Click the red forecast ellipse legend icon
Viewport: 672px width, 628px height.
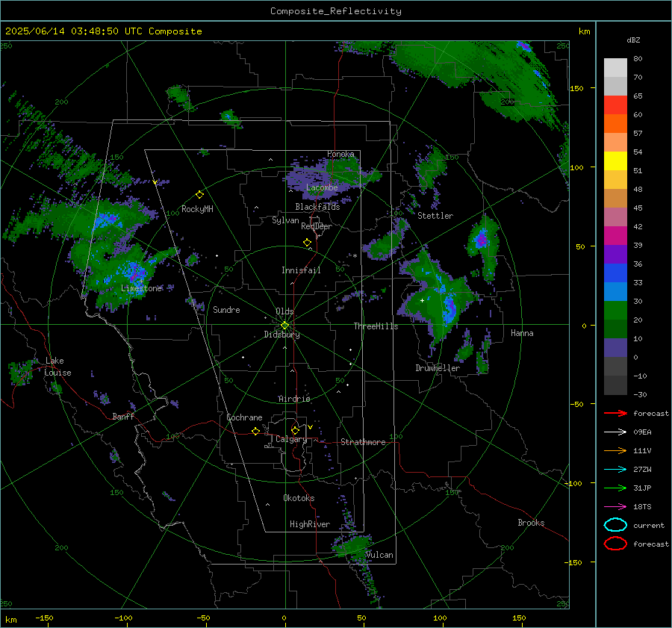pos(615,544)
